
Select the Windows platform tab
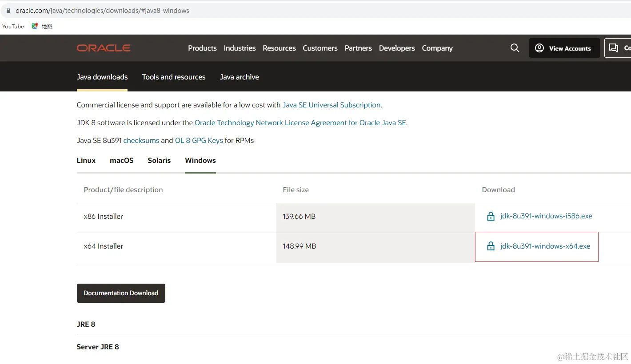pyautogui.click(x=200, y=160)
